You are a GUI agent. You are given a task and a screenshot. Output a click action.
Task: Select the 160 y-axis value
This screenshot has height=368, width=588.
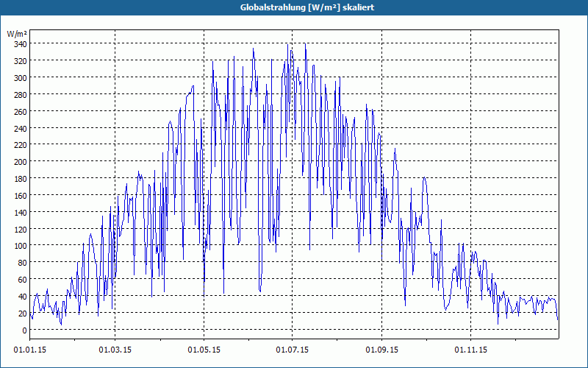[x=21, y=196]
